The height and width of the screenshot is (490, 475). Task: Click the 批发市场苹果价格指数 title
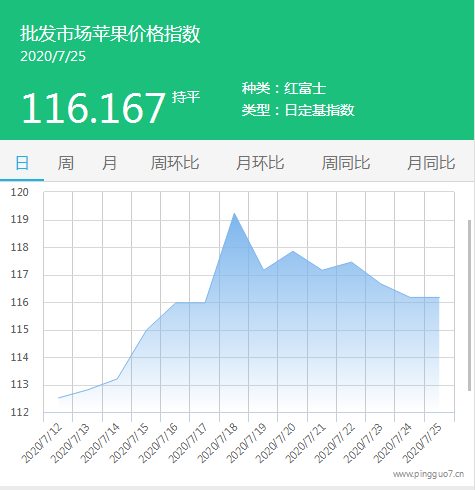(x=110, y=34)
